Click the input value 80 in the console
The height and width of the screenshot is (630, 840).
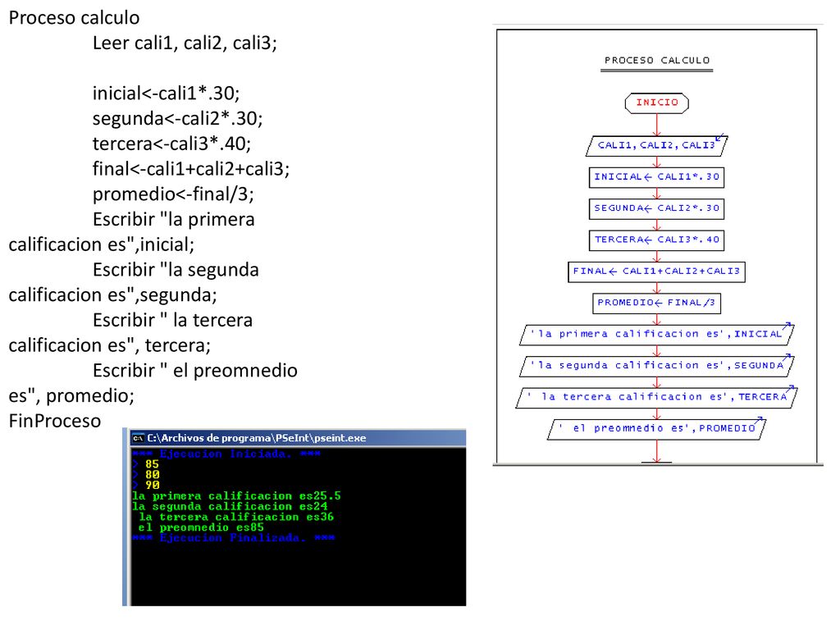(x=152, y=475)
